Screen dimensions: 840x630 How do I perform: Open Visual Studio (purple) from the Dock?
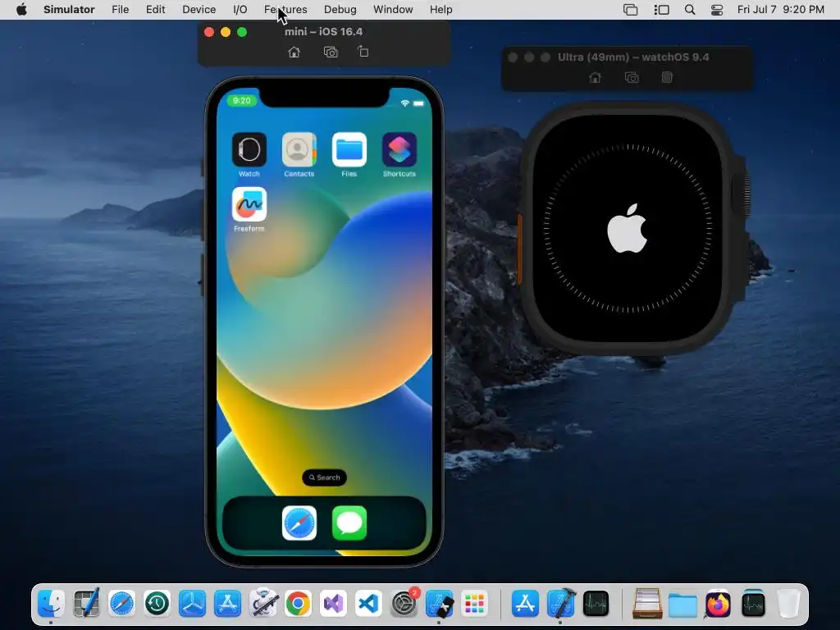pyautogui.click(x=334, y=604)
